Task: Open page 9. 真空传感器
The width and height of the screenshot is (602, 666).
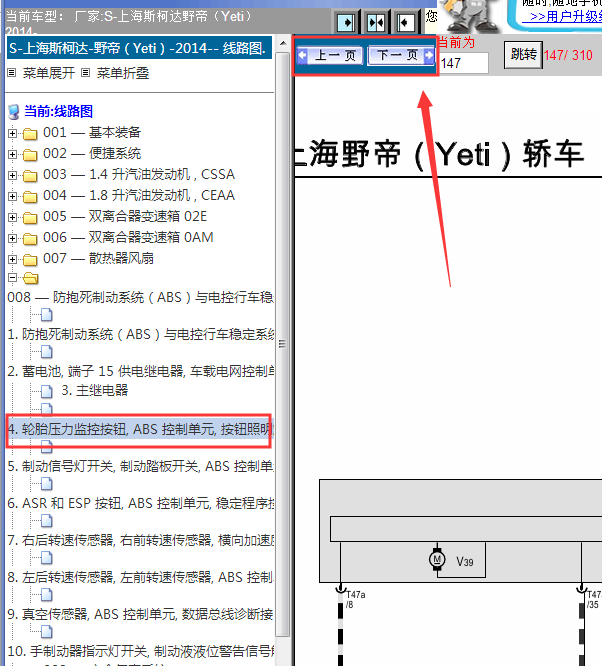Action: [x=141, y=614]
